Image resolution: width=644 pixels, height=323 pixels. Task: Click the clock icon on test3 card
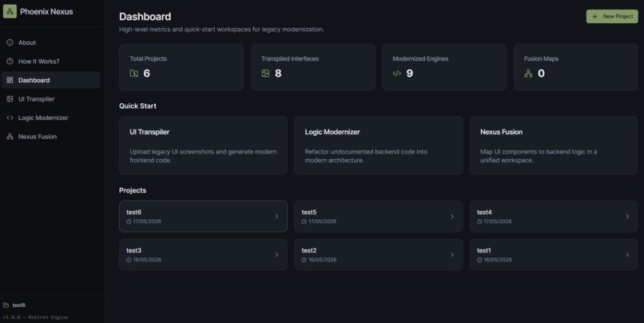click(129, 260)
